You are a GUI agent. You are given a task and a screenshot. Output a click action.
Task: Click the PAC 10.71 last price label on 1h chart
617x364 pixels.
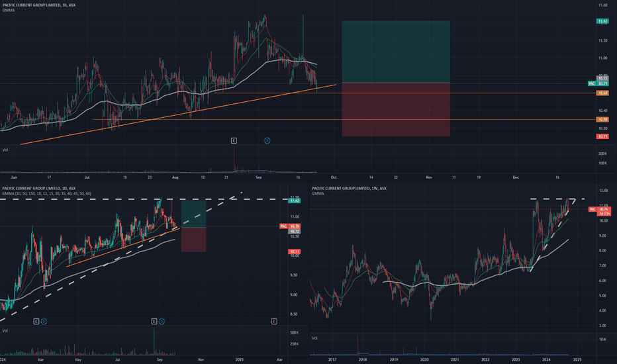tap(598, 83)
